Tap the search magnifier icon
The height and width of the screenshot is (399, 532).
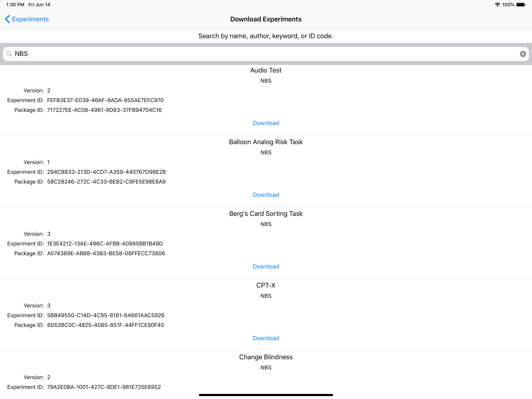click(x=9, y=54)
